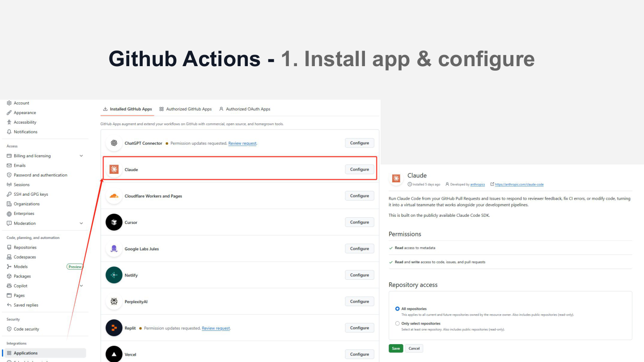644x362 pixels.
Task: Switch to Authorized OAuth Apps tab
Action: click(x=245, y=109)
